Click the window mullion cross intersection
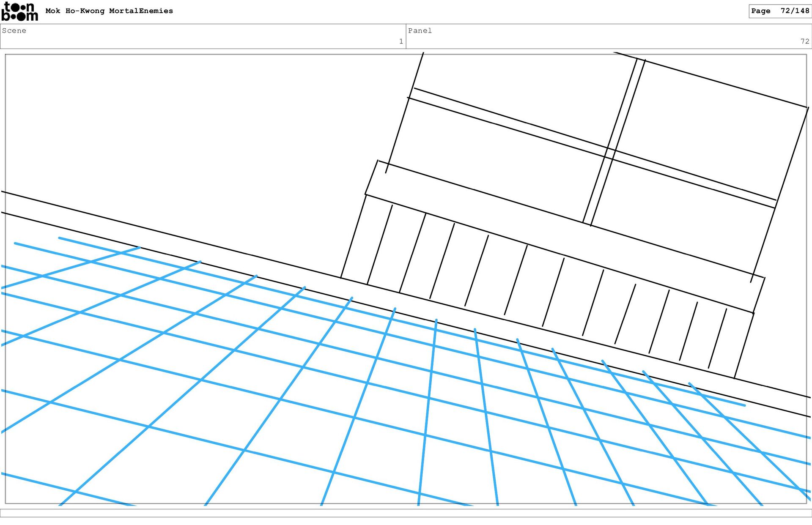The image size is (812, 525). [x=611, y=153]
